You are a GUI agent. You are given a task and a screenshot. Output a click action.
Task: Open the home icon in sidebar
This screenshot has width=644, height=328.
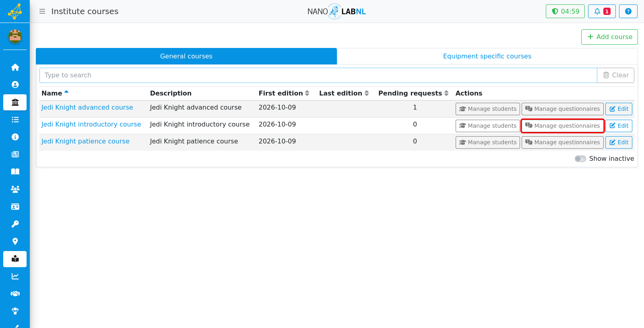[x=15, y=67]
